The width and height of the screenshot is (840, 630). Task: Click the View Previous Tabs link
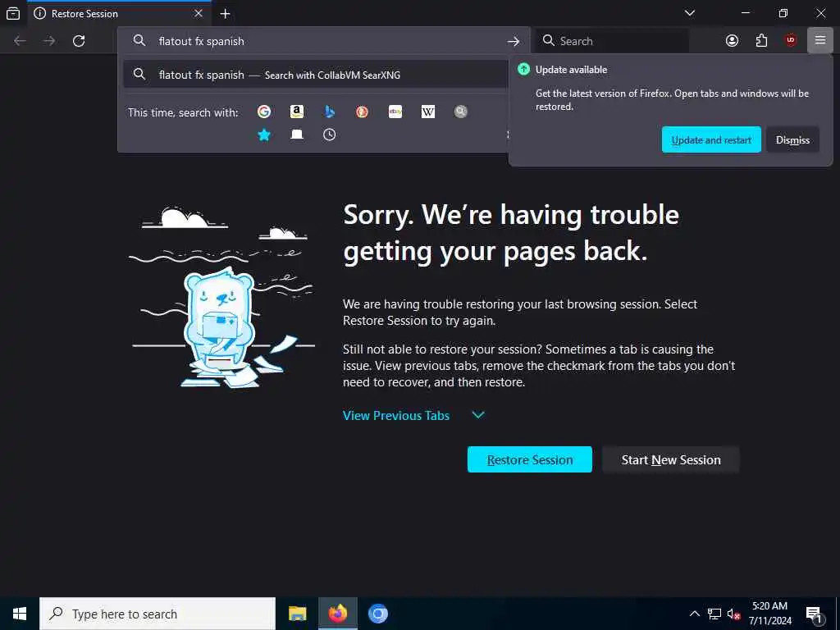(396, 416)
